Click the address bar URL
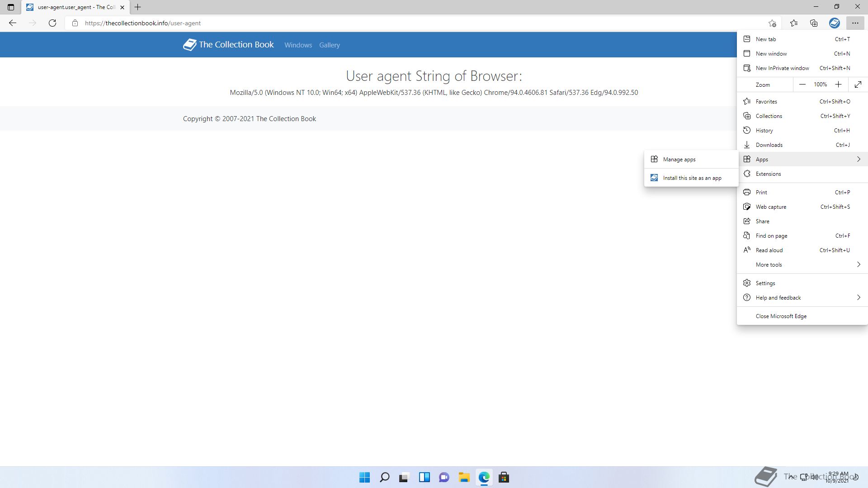The height and width of the screenshot is (488, 868). [143, 23]
